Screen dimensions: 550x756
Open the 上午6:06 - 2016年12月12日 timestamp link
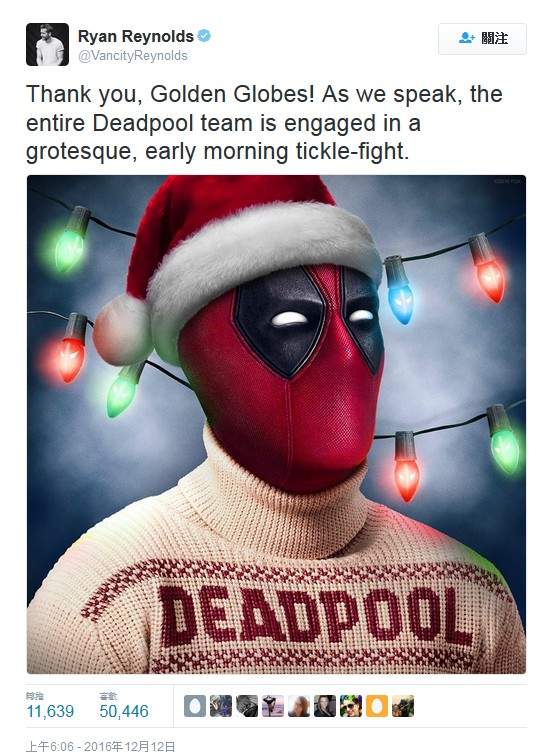tap(100, 747)
